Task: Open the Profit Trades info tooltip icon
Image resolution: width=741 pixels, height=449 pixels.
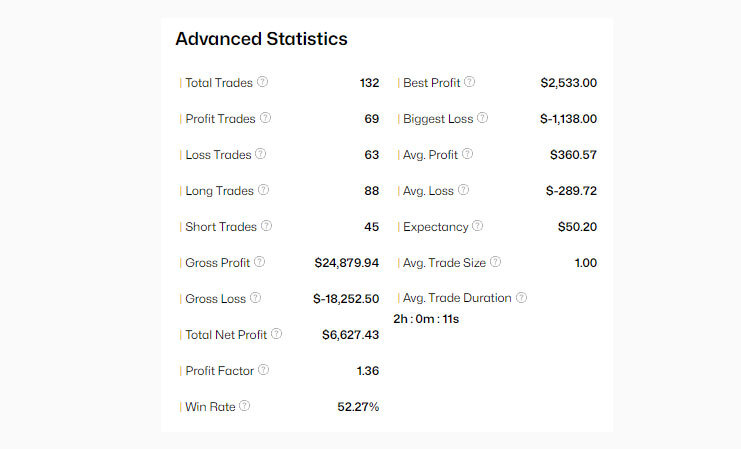Action: pos(265,118)
